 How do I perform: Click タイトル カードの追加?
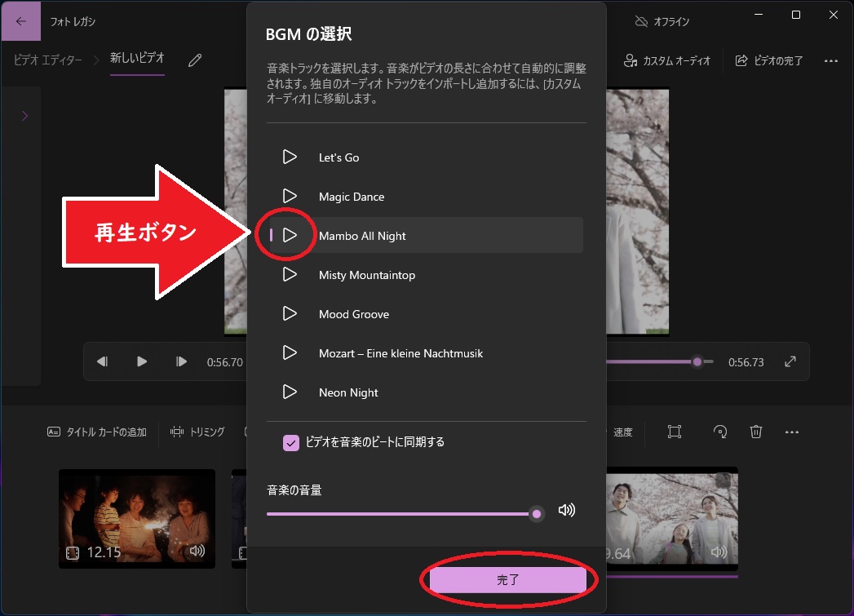[97, 432]
